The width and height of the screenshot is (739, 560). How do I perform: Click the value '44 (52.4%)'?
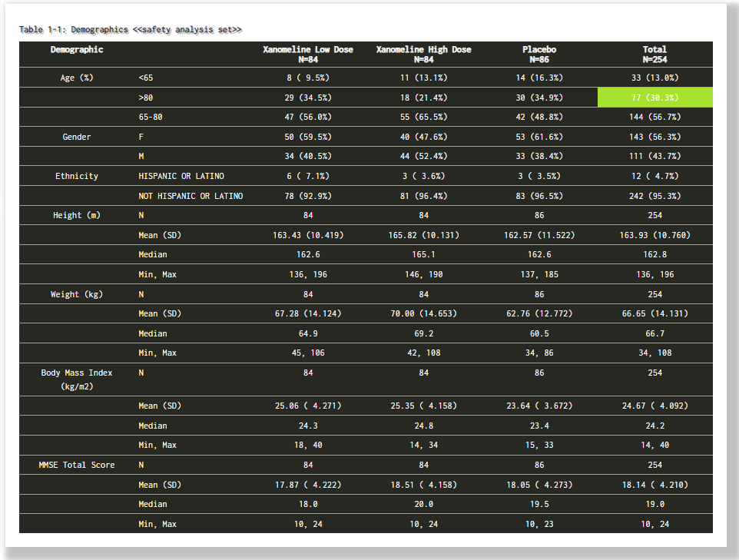(x=423, y=156)
